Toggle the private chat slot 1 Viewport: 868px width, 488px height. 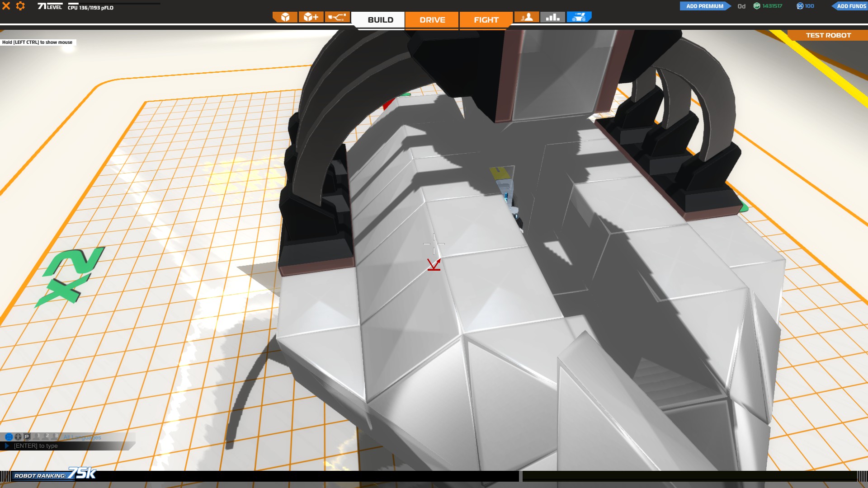38,437
